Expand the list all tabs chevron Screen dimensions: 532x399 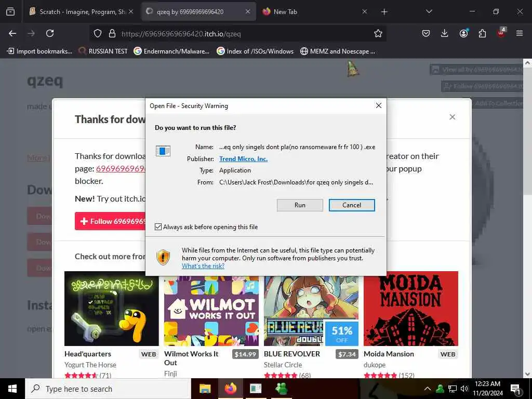[429, 11]
